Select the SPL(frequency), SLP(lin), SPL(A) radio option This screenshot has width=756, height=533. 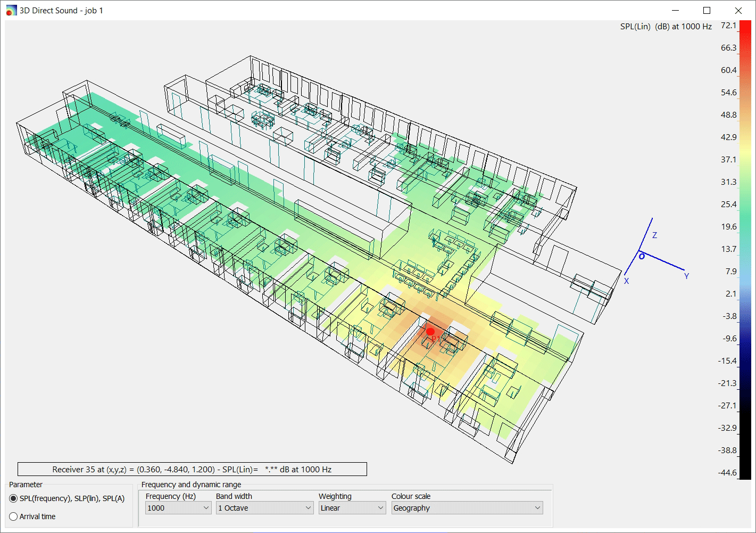(x=13, y=499)
